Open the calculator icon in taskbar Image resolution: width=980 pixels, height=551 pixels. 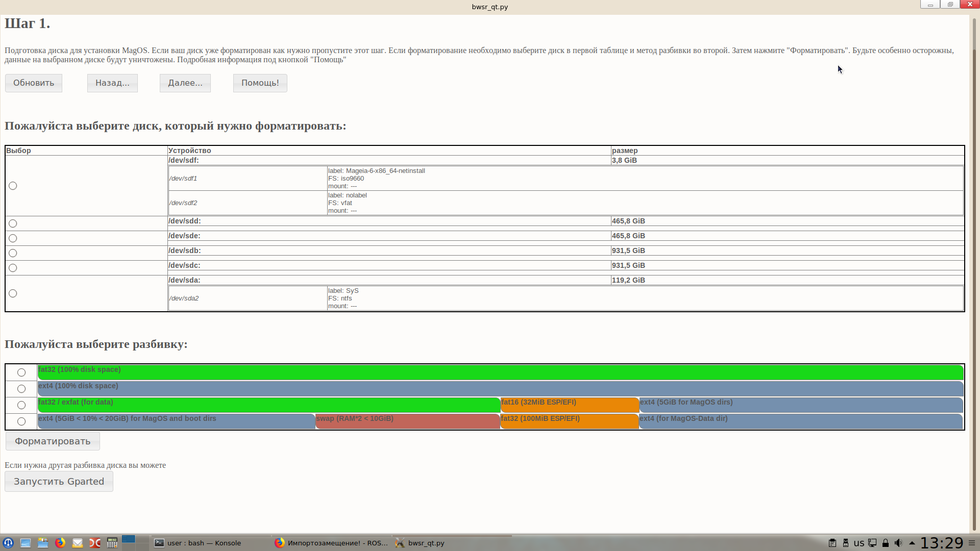click(112, 543)
